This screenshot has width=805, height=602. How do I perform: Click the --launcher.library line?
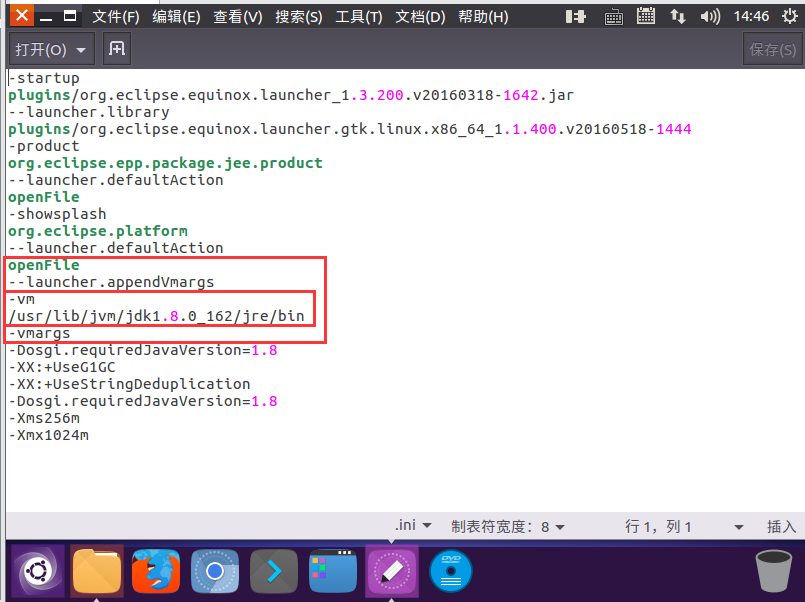point(89,112)
